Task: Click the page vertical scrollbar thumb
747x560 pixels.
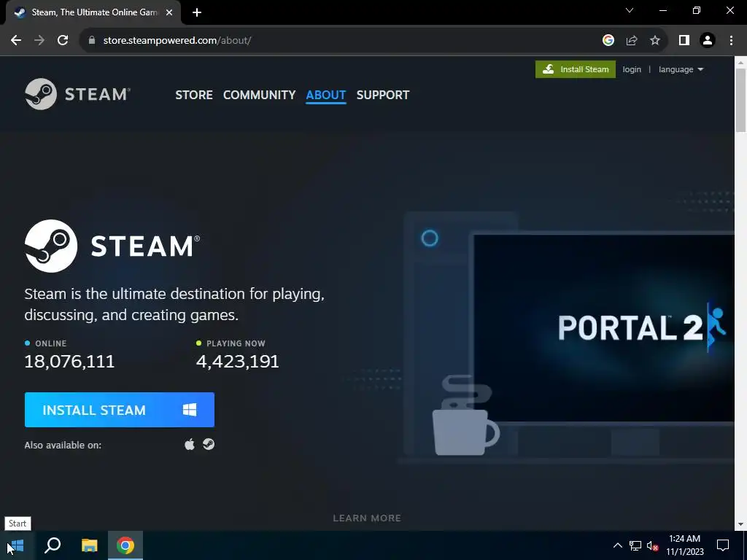Action: [740, 100]
